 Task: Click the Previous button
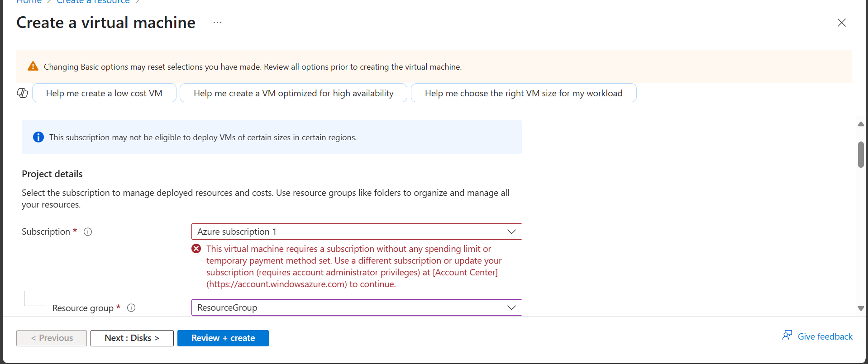coord(52,338)
